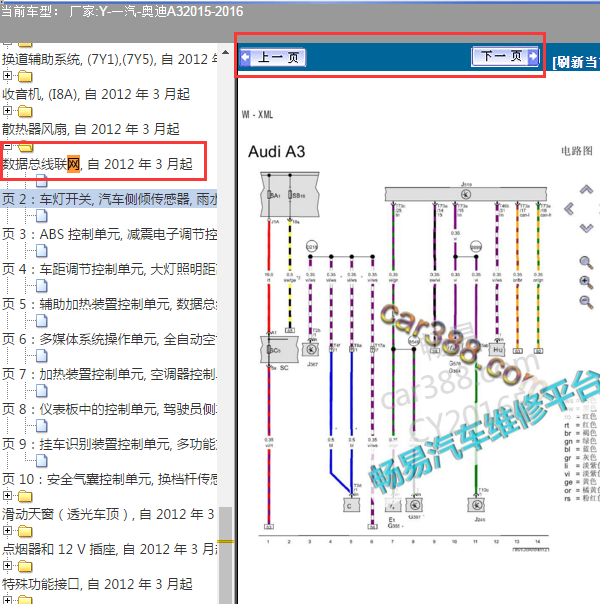600x604 pixels.
Task: Click the tree panel scroll-up arrow
Action: click(x=226, y=52)
